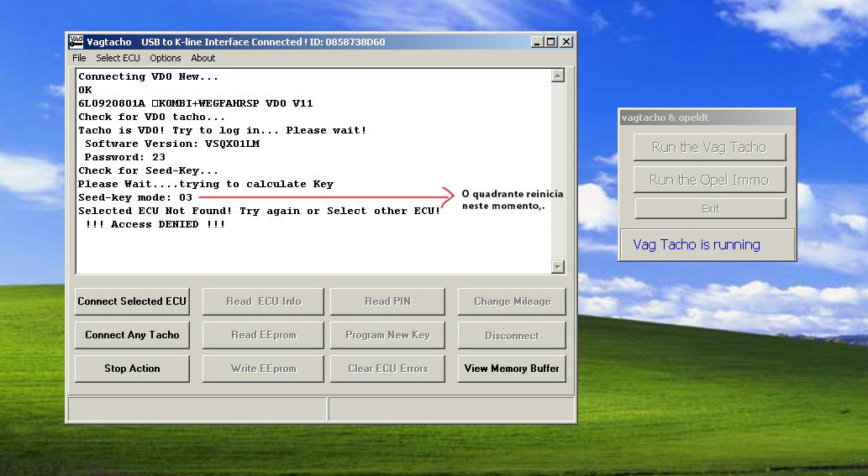Open the Options menu

click(165, 58)
